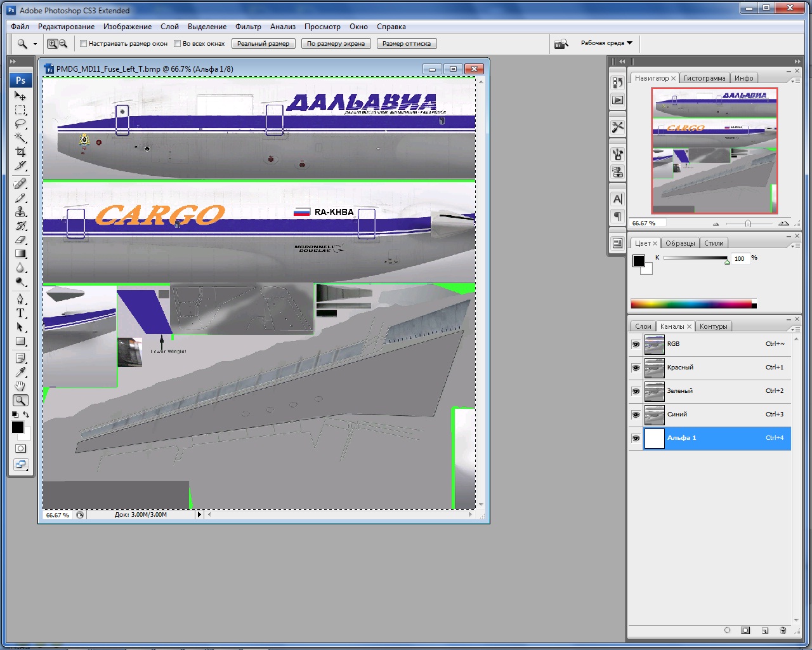Select the Slice tool
Screen dimensions: 812x650
20,166
